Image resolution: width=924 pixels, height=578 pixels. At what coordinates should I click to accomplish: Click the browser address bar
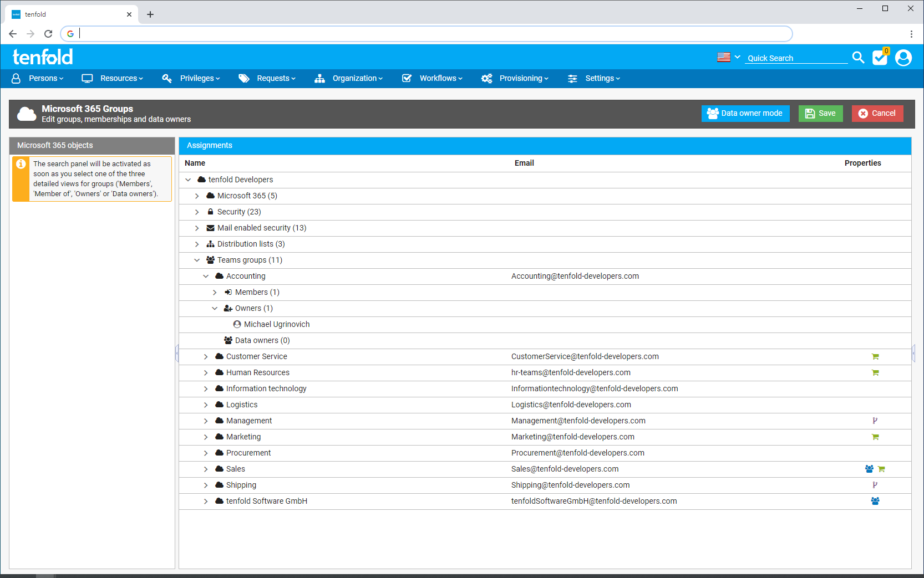pos(426,34)
